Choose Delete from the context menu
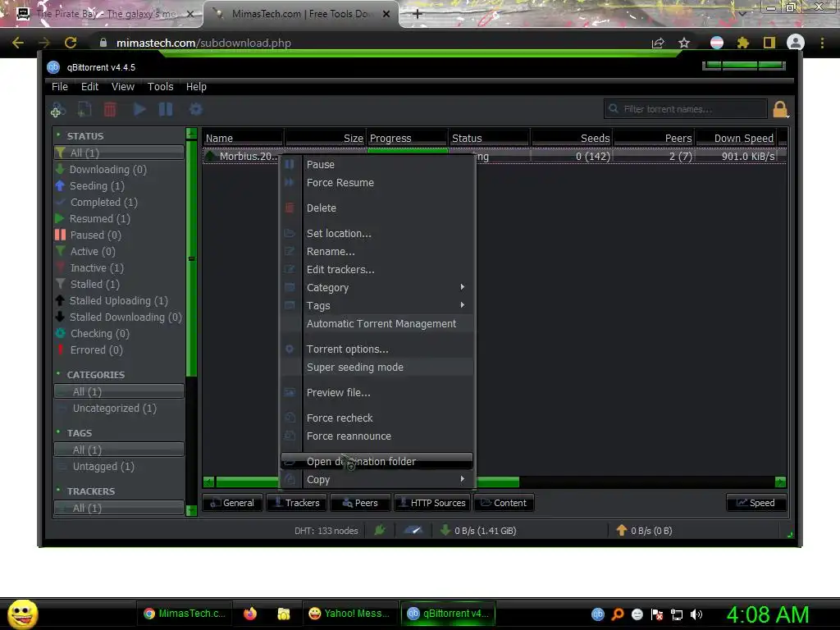Screen dimensions: 840x630 point(377,208)
